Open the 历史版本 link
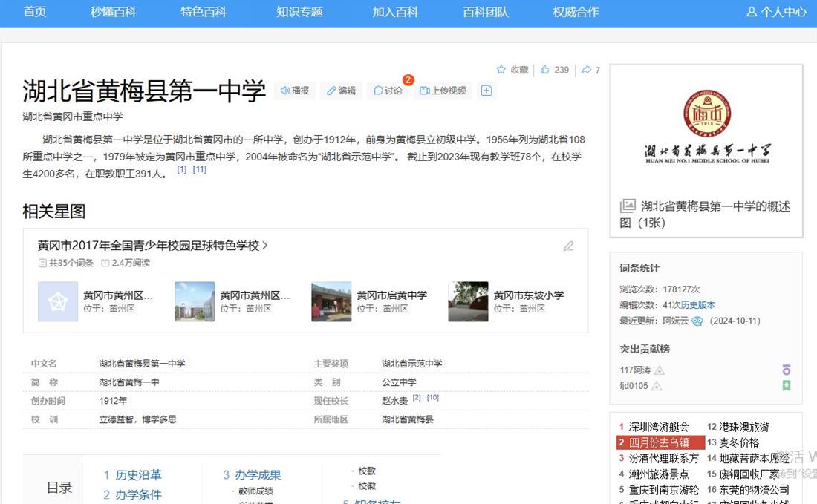This screenshot has height=504, width=817. [x=698, y=305]
